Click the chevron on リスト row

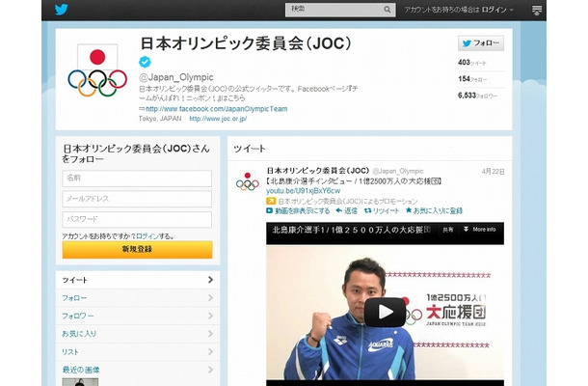point(210,352)
